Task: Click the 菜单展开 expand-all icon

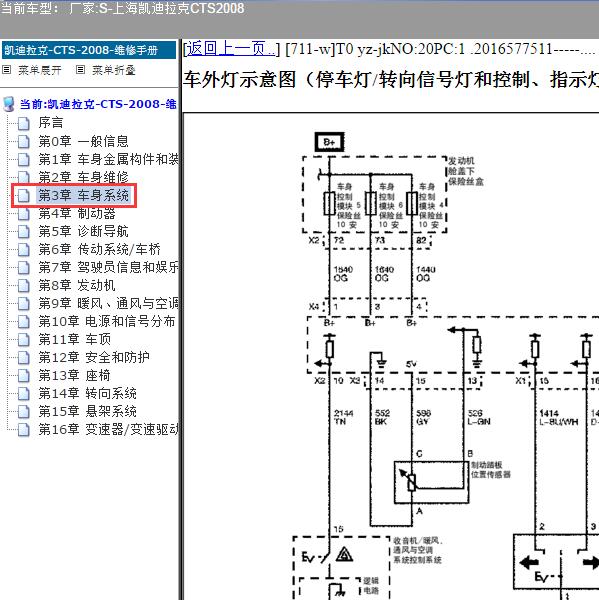Action: [x=7, y=70]
